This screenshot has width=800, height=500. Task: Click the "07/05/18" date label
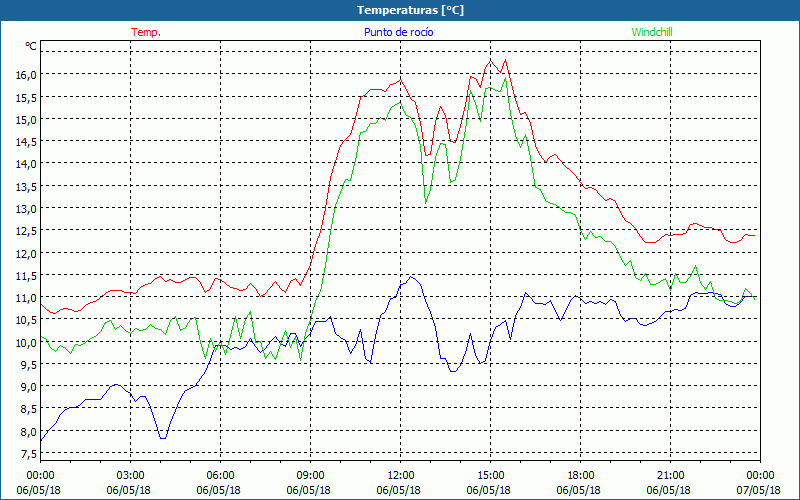point(759,490)
